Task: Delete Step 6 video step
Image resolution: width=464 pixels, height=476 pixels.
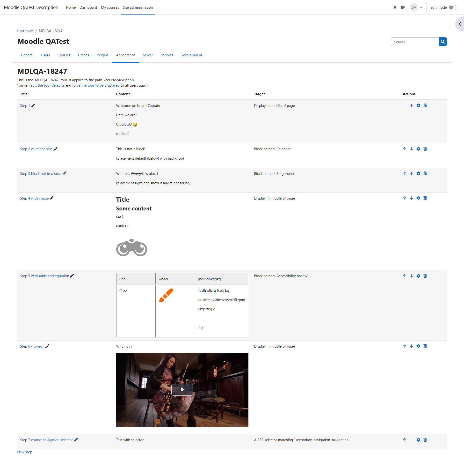Action: (425, 346)
